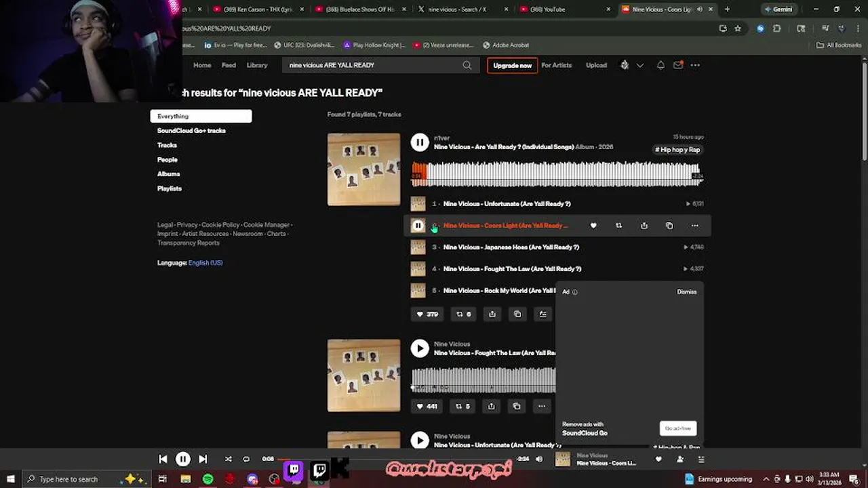Pause the top album with the large pause button

tap(420, 142)
